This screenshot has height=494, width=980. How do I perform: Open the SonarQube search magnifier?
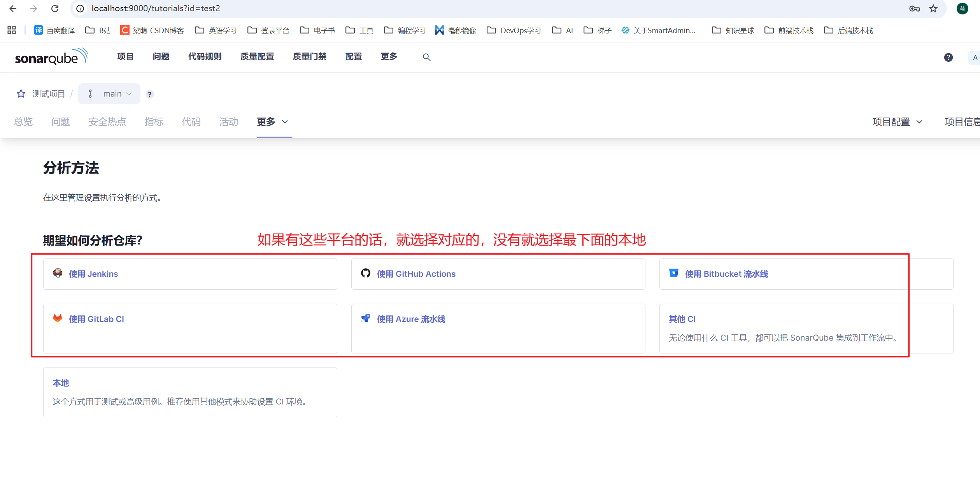point(426,57)
